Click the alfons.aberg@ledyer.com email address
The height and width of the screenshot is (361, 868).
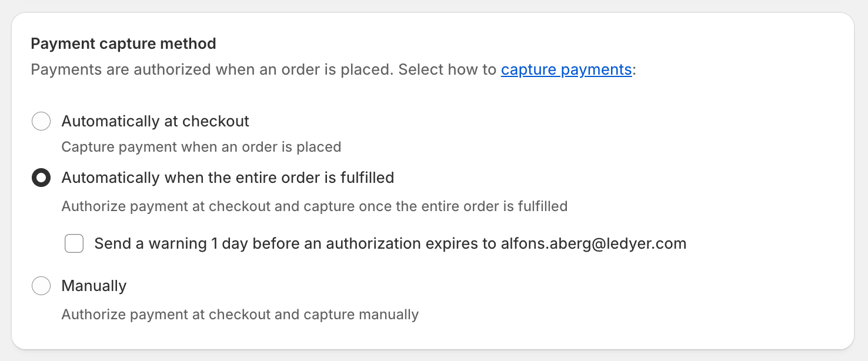tap(593, 243)
